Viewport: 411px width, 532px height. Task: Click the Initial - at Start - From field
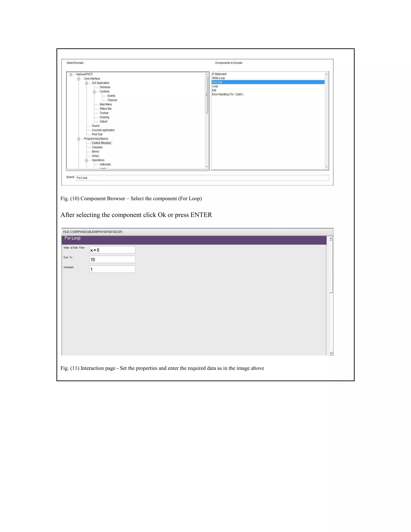pyautogui.click(x=112, y=250)
